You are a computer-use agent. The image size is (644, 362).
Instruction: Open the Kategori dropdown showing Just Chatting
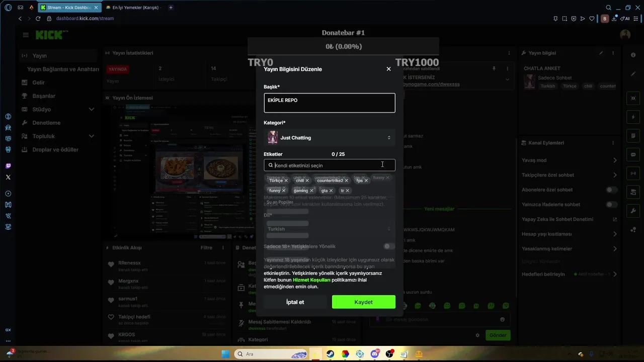pos(330,138)
